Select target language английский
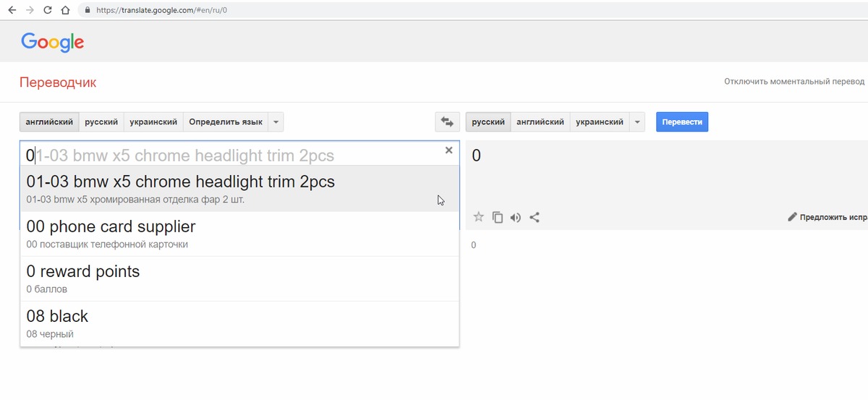 (x=540, y=122)
